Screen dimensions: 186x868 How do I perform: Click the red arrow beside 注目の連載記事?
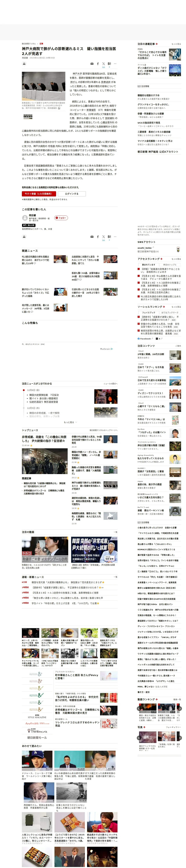click(x=156, y=44)
